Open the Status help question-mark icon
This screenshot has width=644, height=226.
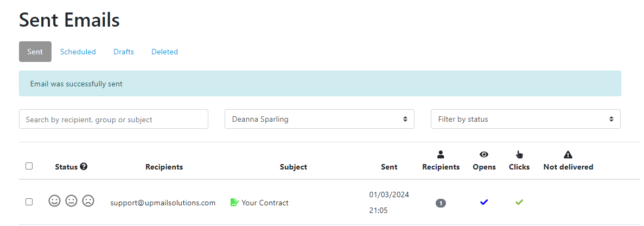tap(84, 166)
